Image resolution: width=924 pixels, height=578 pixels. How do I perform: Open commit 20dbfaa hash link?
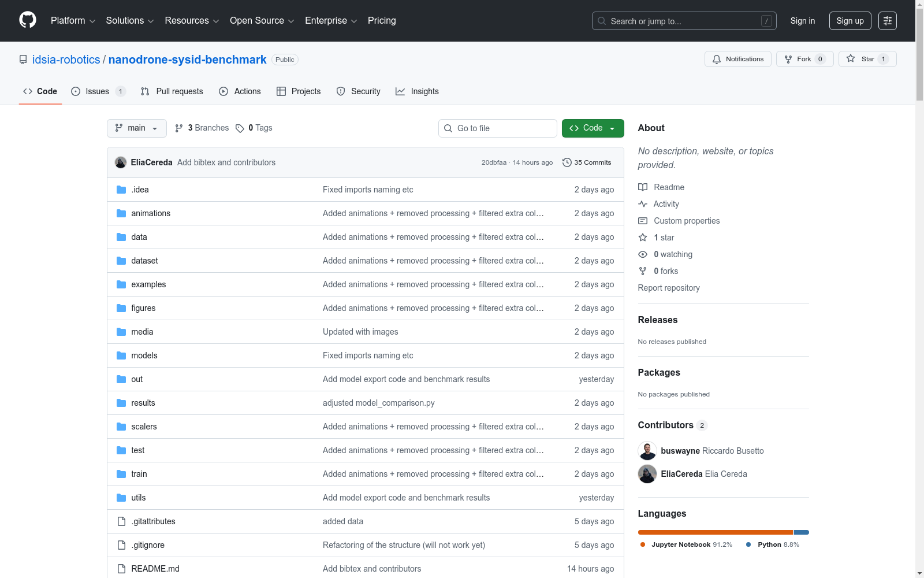pyautogui.click(x=494, y=162)
